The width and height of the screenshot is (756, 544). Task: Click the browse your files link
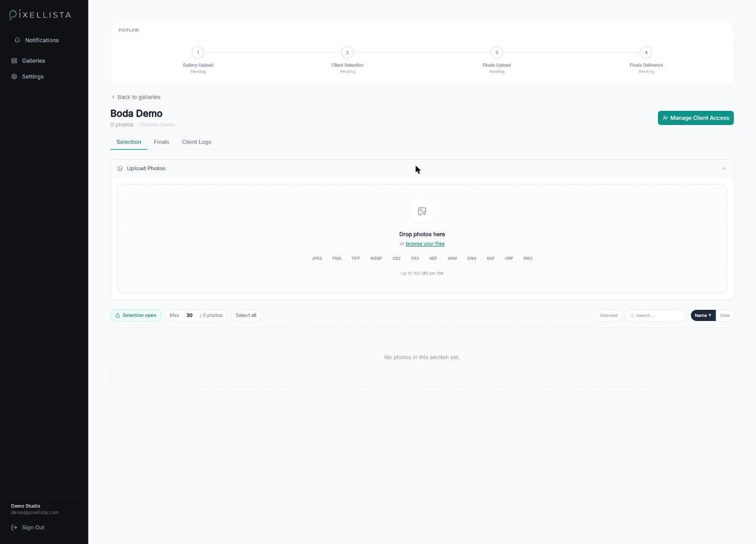tap(425, 244)
